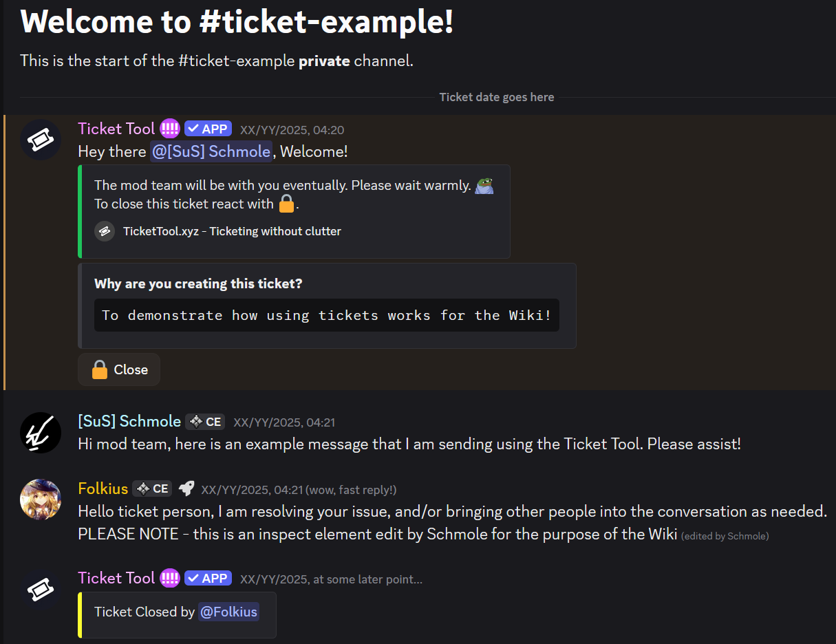Click Folkius's profile avatar
Screen dimensions: 836x644
coord(40,499)
